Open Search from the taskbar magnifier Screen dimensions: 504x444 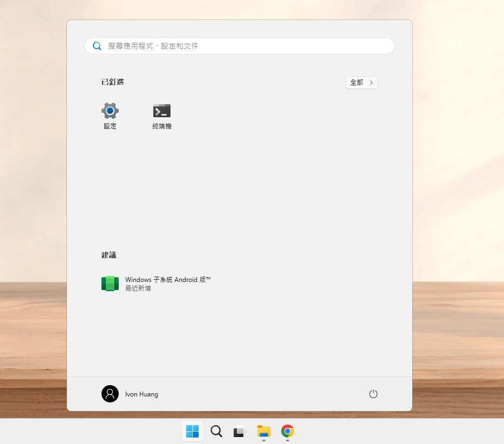point(216,431)
